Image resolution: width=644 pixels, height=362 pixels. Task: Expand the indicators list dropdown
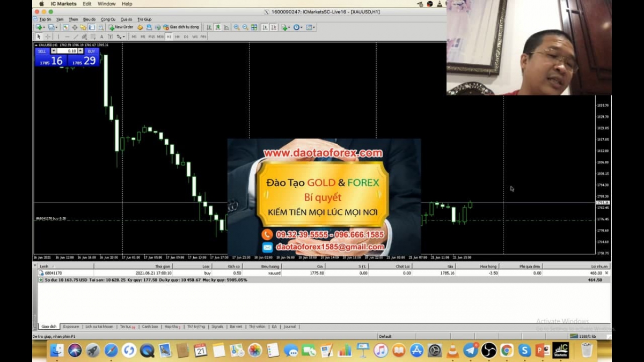(x=290, y=27)
